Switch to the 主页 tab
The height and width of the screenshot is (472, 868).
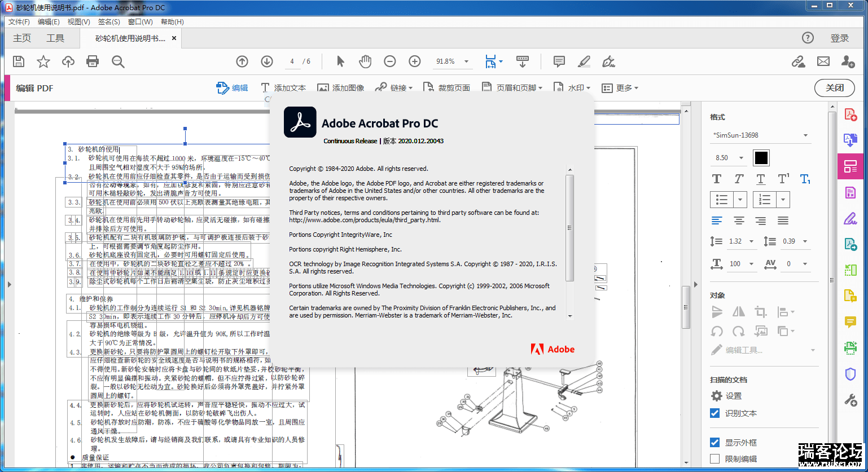tap(22, 38)
